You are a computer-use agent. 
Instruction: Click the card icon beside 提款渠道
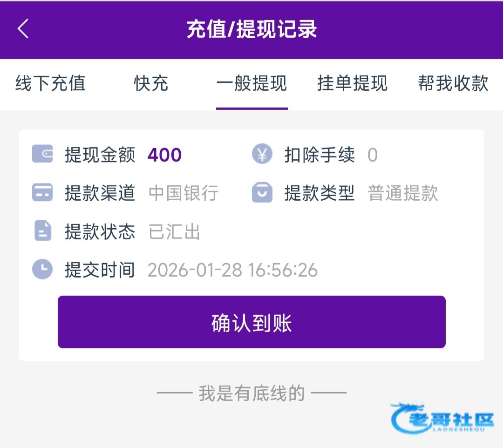point(42,192)
